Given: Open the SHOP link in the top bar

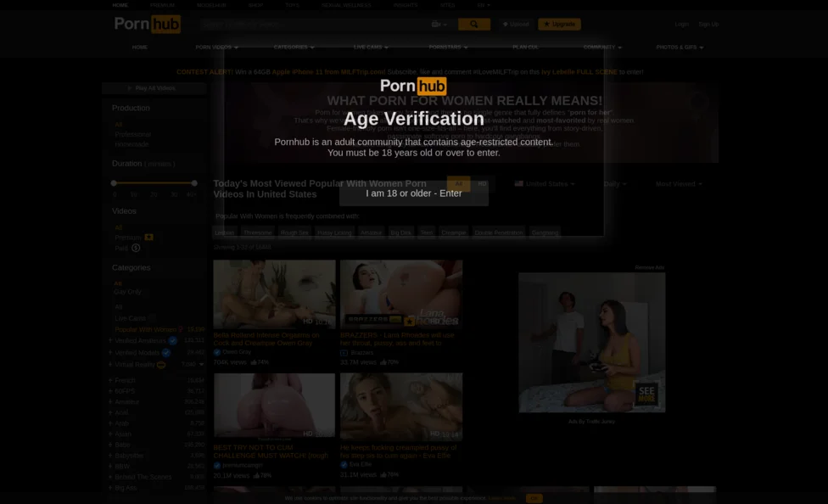Looking at the screenshot, I should click(255, 5).
